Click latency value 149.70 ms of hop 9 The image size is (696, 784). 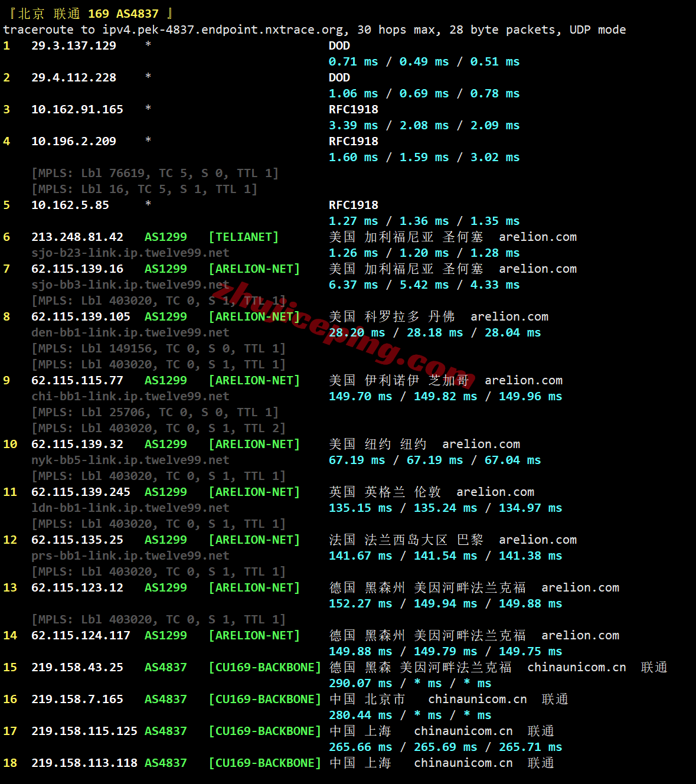[x=360, y=396]
